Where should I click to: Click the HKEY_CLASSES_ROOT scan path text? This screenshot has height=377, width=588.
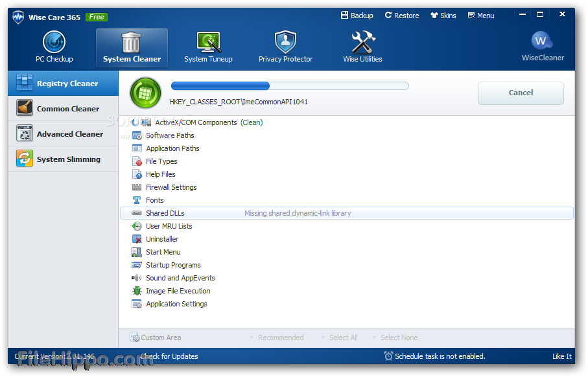pos(239,102)
